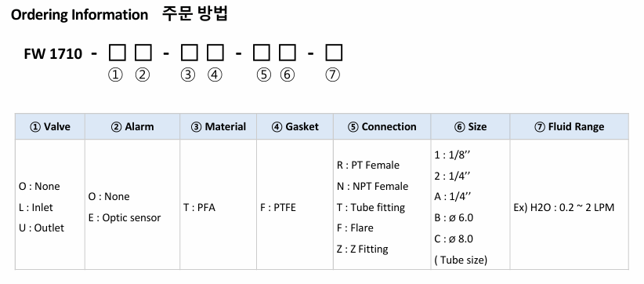Click the 'T : PFA' material entry
Image resolution: width=644 pixels, height=284 pixels.
199,208
